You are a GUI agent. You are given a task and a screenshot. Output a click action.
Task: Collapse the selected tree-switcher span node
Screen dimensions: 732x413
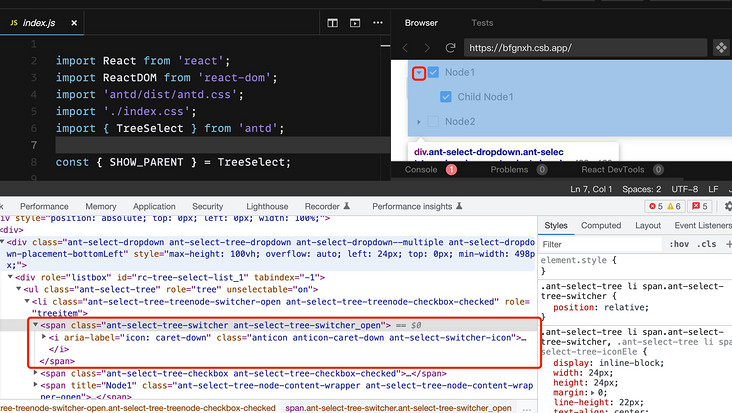pyautogui.click(x=35, y=325)
